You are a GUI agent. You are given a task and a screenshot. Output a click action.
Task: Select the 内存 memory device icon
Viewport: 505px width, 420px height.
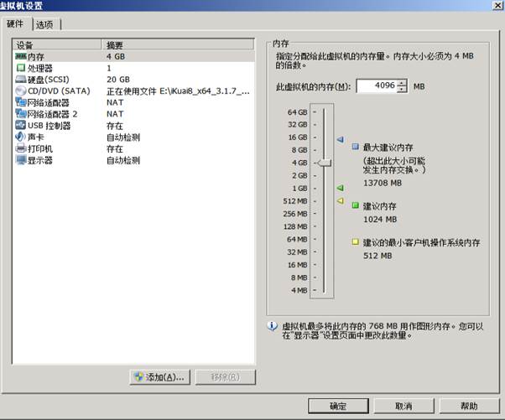coord(21,55)
